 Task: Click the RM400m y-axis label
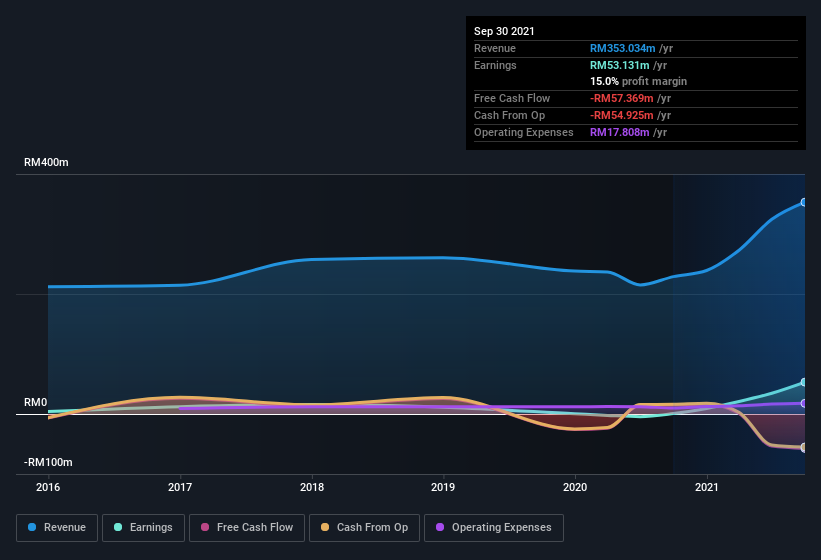(46, 162)
